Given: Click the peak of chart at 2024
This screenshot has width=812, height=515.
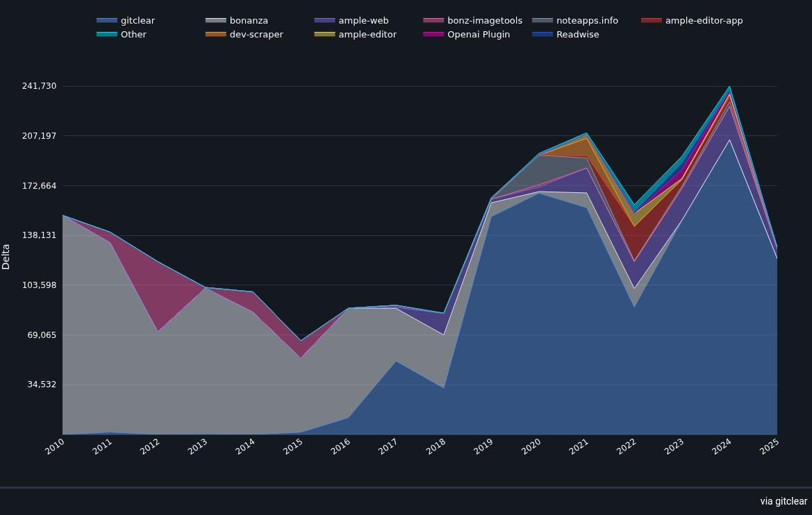Looking at the screenshot, I should click(x=729, y=87).
